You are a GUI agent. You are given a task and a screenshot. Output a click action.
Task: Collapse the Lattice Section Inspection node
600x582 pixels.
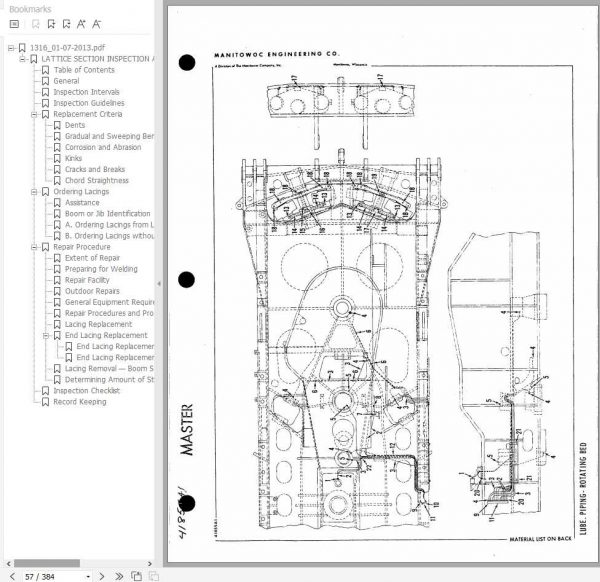23,59
